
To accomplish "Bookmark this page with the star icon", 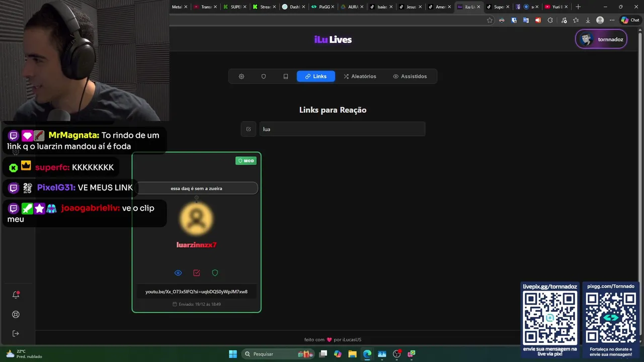I will (x=490, y=21).
